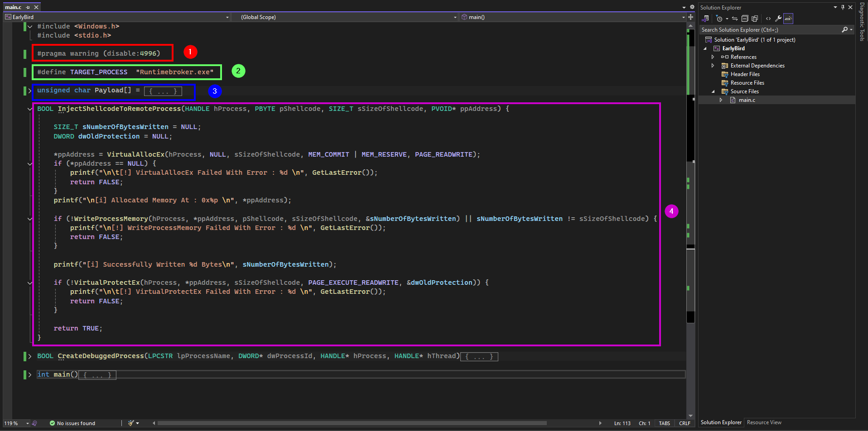Click the split editor handle above the scrollbar

(690, 17)
